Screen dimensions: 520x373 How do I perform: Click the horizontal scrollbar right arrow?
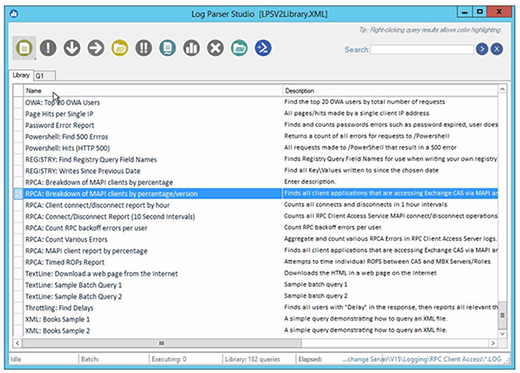[x=493, y=343]
